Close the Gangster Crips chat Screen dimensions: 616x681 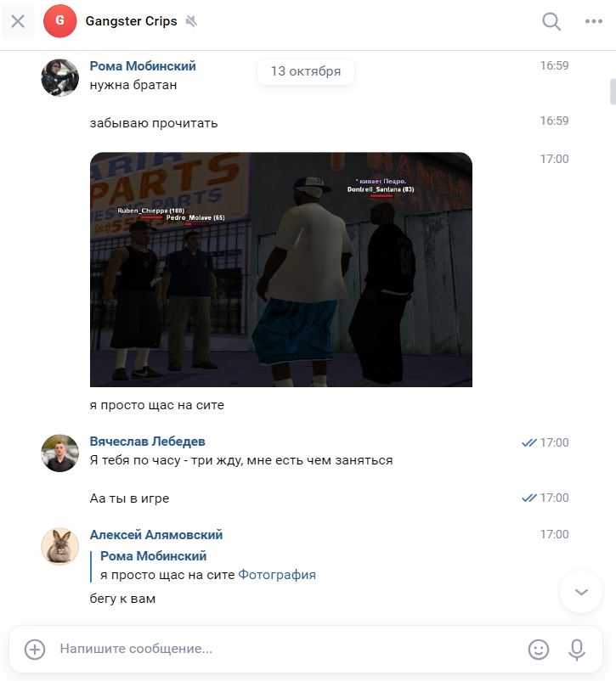point(18,21)
